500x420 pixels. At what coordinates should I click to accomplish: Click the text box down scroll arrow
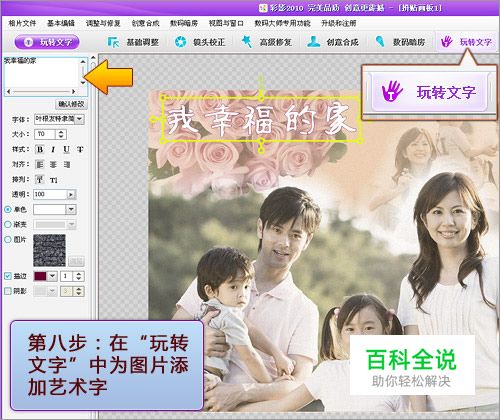click(83, 82)
